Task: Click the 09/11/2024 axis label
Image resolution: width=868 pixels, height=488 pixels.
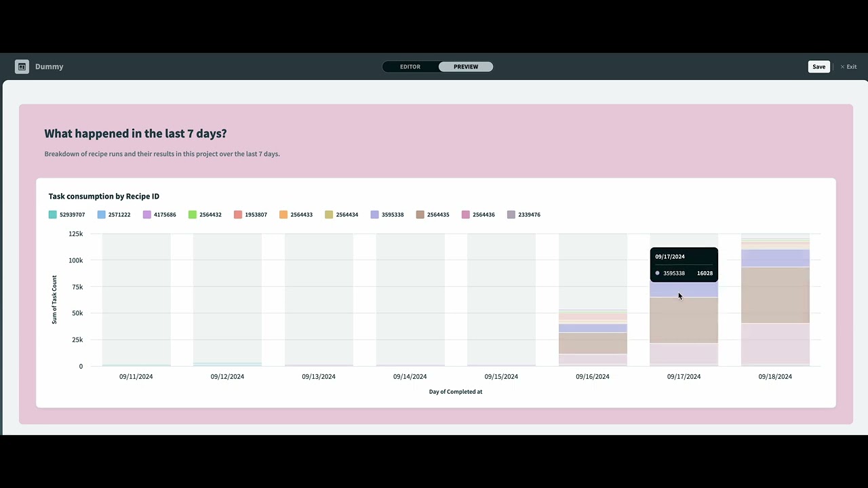Action: pos(136,376)
